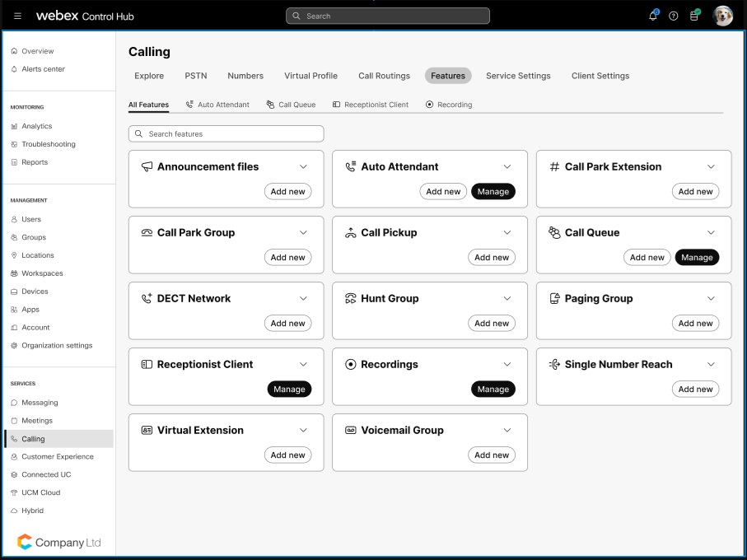Open the Service Settings tab

[x=518, y=76]
